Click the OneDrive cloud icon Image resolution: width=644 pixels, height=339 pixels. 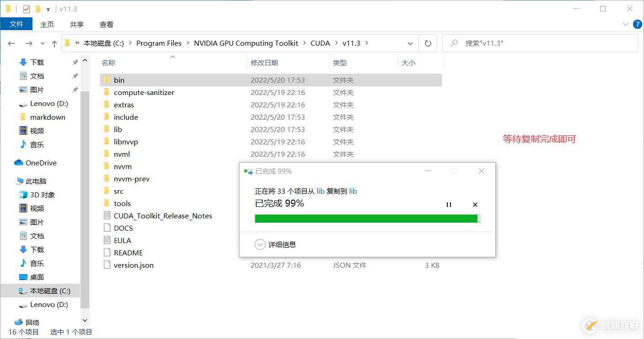click(x=19, y=163)
